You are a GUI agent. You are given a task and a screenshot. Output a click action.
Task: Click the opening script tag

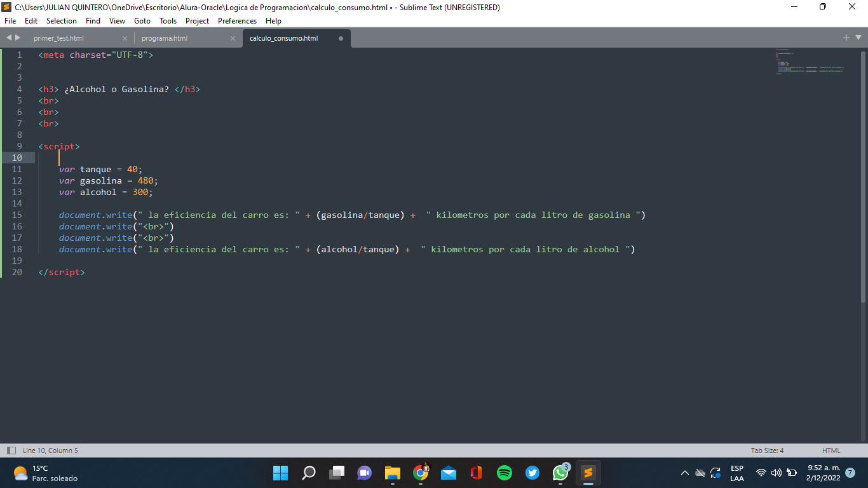coord(59,146)
